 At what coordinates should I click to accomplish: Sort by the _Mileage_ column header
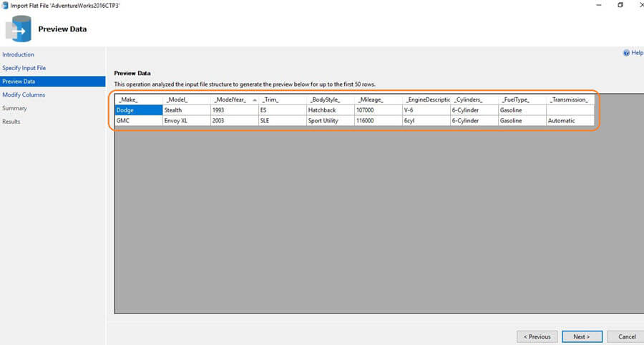click(x=379, y=99)
